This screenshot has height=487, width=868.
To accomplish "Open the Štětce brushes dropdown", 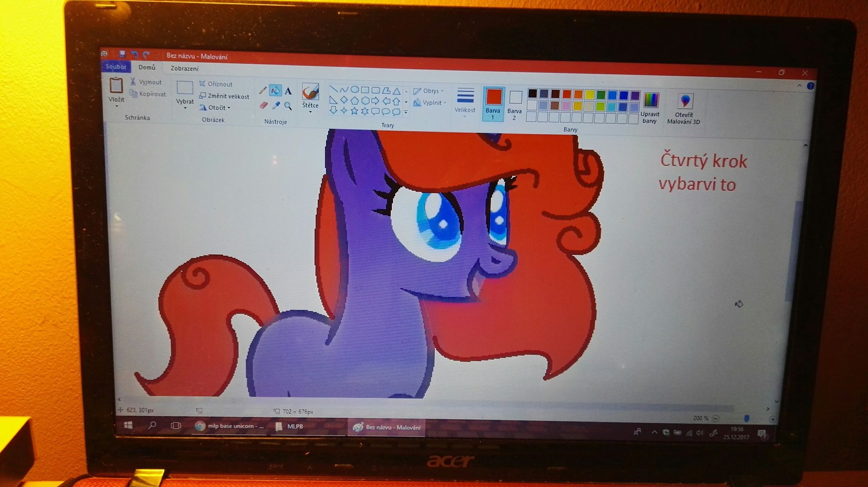I will click(310, 112).
